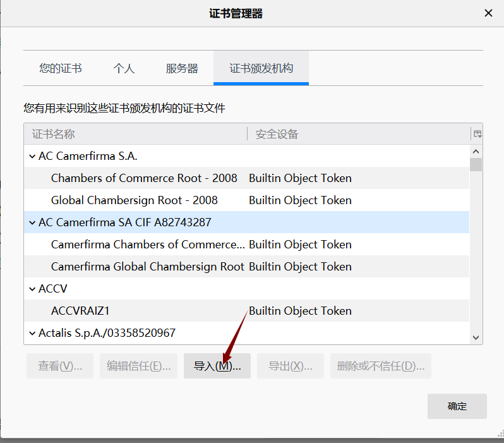504x443 pixels.
Task: Select the 证书颁发机构 tab
Action: (x=261, y=68)
